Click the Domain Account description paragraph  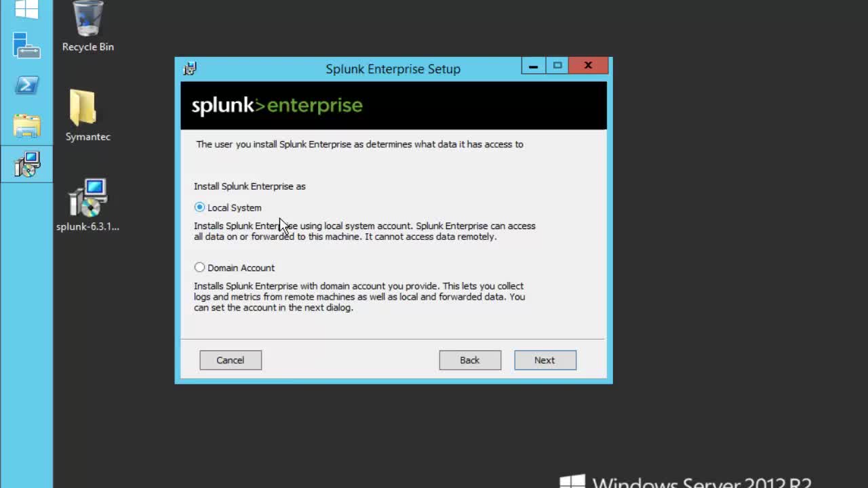pos(359,297)
